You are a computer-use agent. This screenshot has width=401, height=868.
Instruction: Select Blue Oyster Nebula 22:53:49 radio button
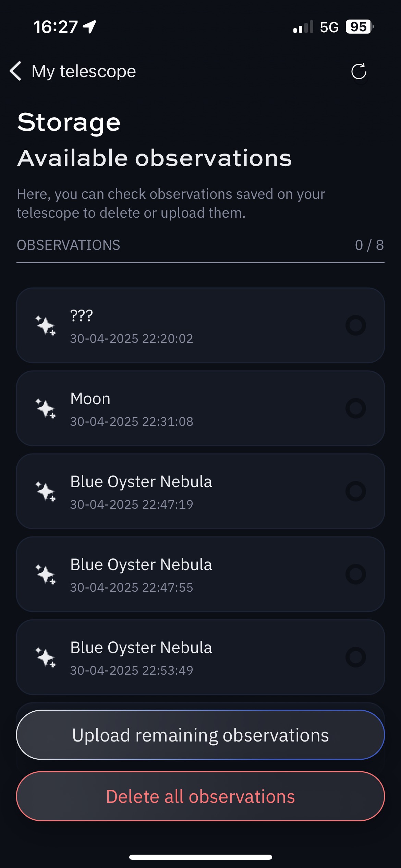pos(356,657)
